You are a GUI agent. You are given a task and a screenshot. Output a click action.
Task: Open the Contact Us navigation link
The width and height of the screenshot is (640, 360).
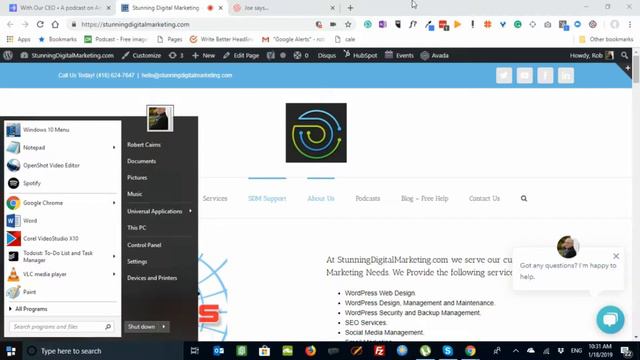pyautogui.click(x=484, y=198)
